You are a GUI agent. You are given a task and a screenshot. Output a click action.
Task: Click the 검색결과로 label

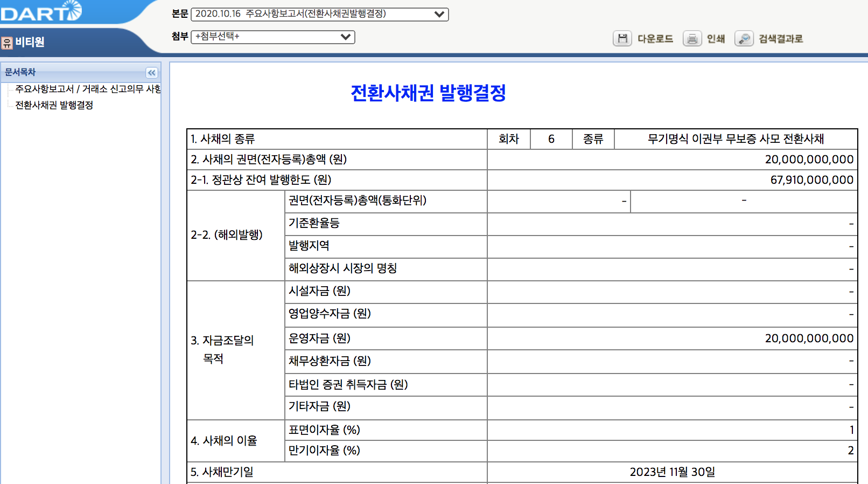(x=781, y=39)
